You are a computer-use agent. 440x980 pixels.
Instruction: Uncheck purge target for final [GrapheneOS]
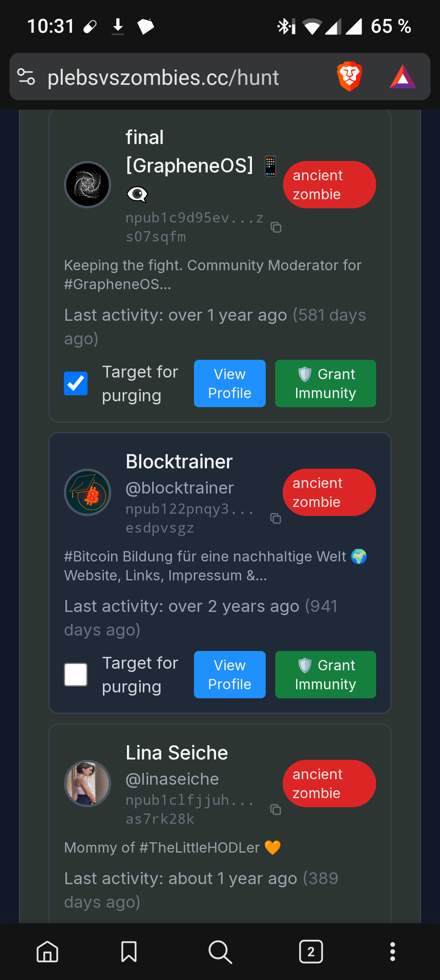coord(76,383)
